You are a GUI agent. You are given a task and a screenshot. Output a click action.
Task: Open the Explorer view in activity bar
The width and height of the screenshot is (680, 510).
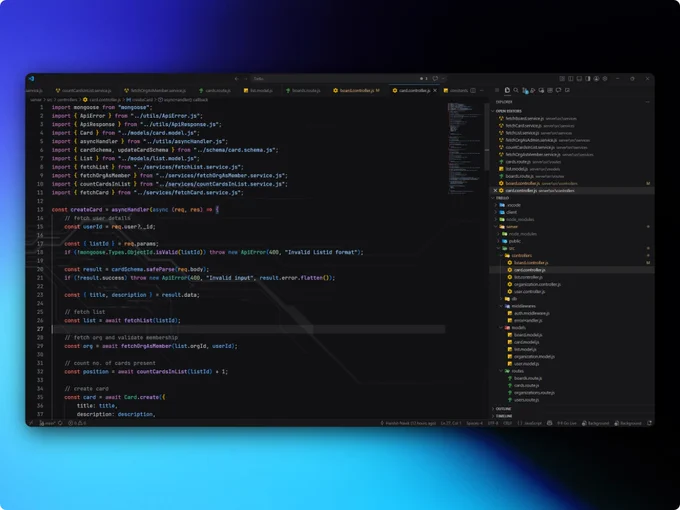(x=507, y=90)
